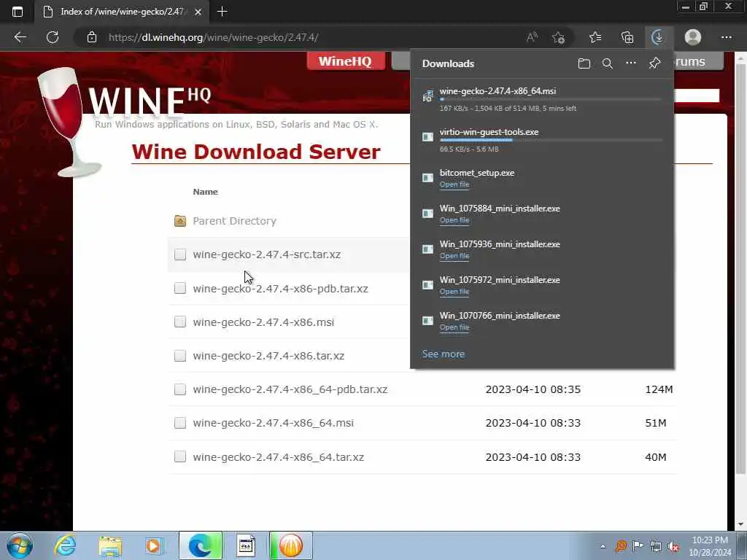Screen dimensions: 747x560
Task: Search downloads using the magnifier icon
Action: coord(608,63)
